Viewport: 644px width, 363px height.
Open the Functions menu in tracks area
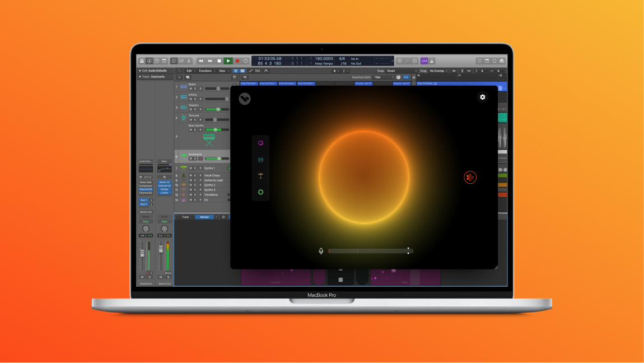[x=207, y=71]
